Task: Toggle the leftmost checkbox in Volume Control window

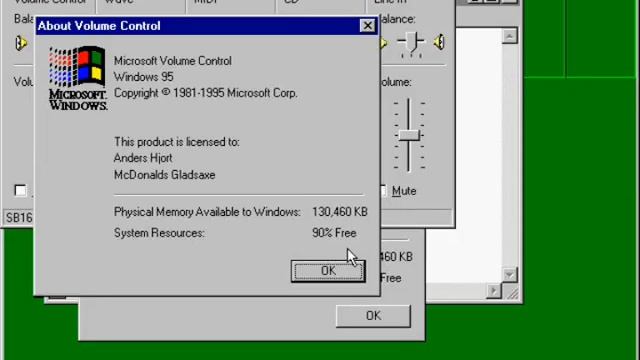Action: pos(20,190)
